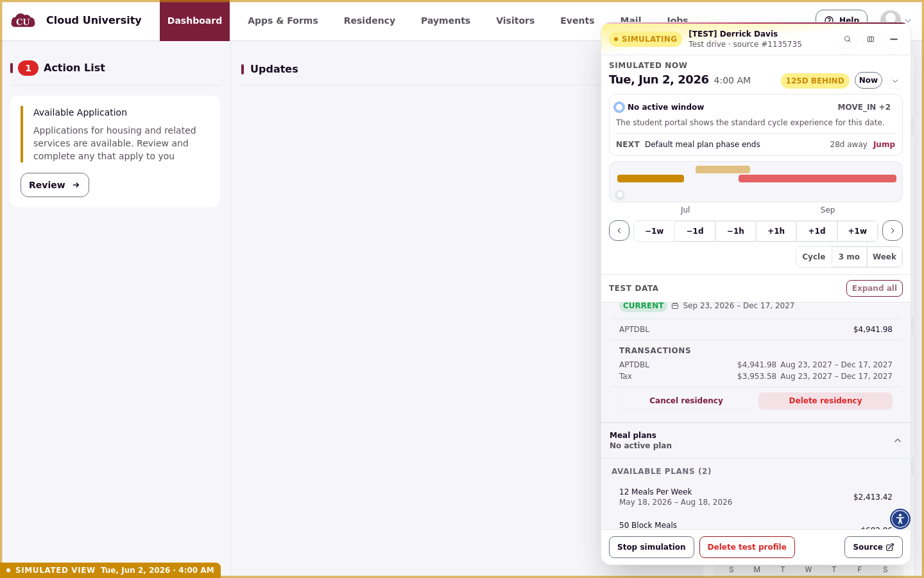The width and height of the screenshot is (924, 578).
Task: Click the Now button
Action: 868,80
